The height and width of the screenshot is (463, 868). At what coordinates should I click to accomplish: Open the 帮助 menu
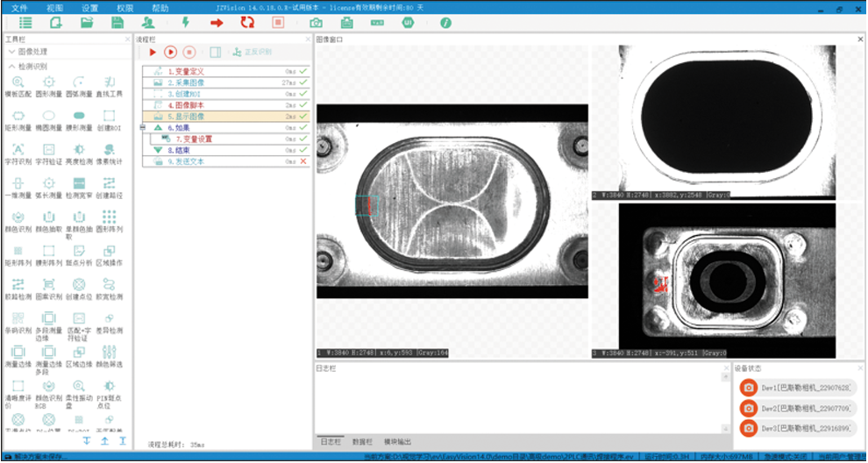click(x=160, y=8)
